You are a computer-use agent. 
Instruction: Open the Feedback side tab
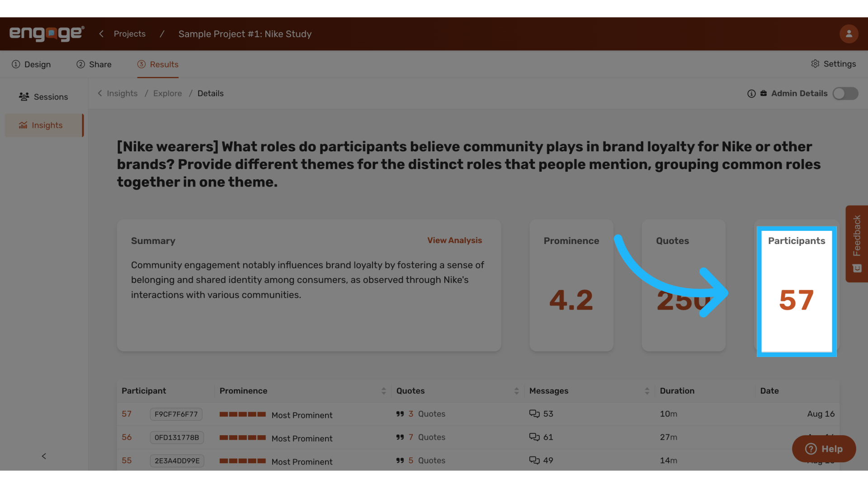[857, 244]
